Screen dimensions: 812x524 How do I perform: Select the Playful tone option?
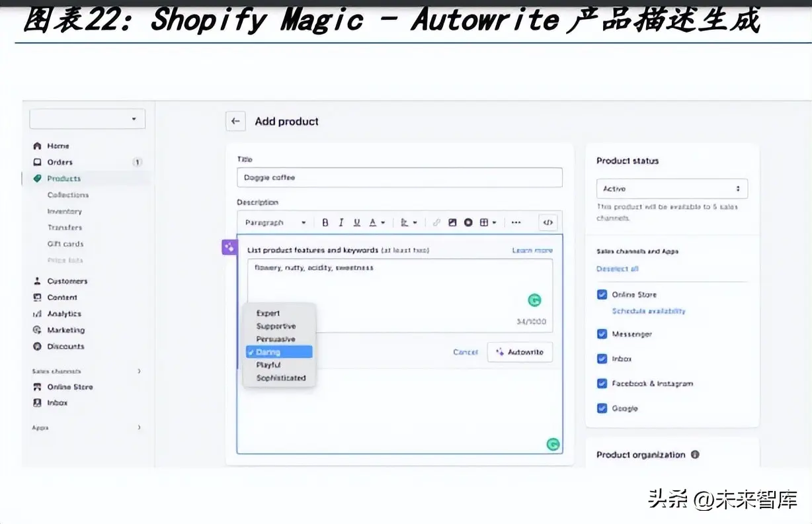[x=268, y=365]
